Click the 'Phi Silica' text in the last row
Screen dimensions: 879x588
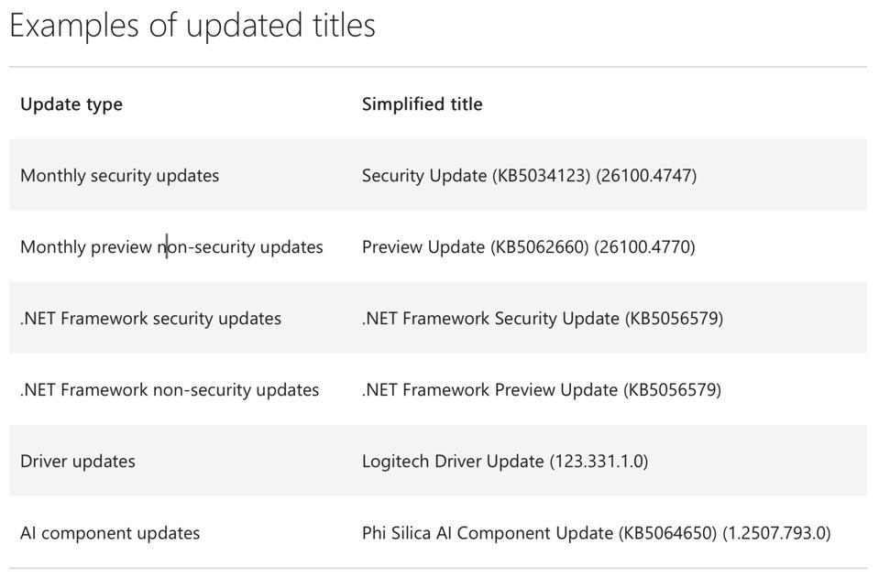(395, 533)
